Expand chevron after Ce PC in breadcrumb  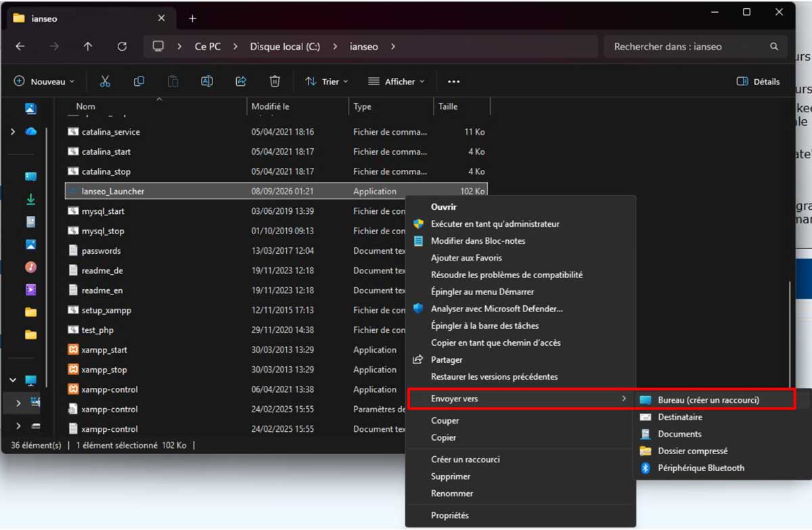pos(235,47)
